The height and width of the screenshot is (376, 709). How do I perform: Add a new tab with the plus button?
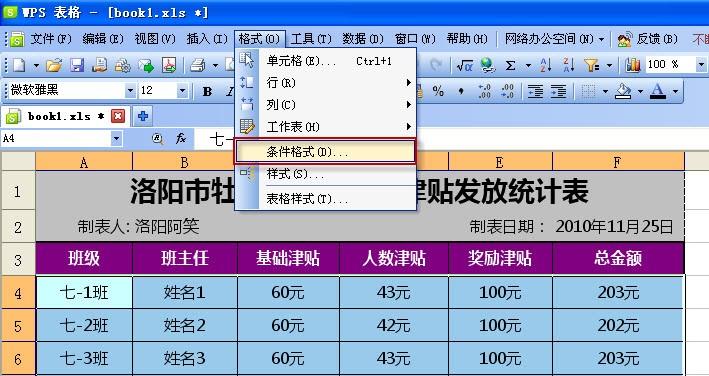[x=143, y=116]
